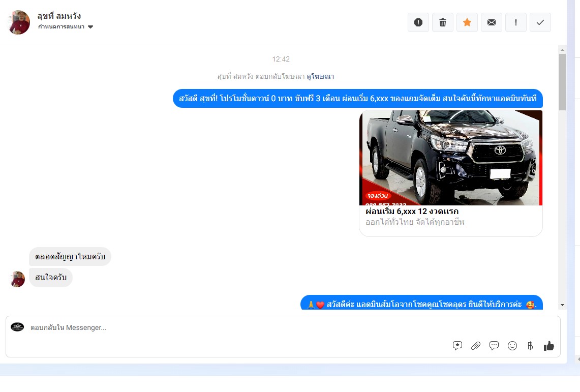This screenshot has width=580, height=392.
Task: Click the chat scrollbar down arrow
Action: tap(562, 305)
